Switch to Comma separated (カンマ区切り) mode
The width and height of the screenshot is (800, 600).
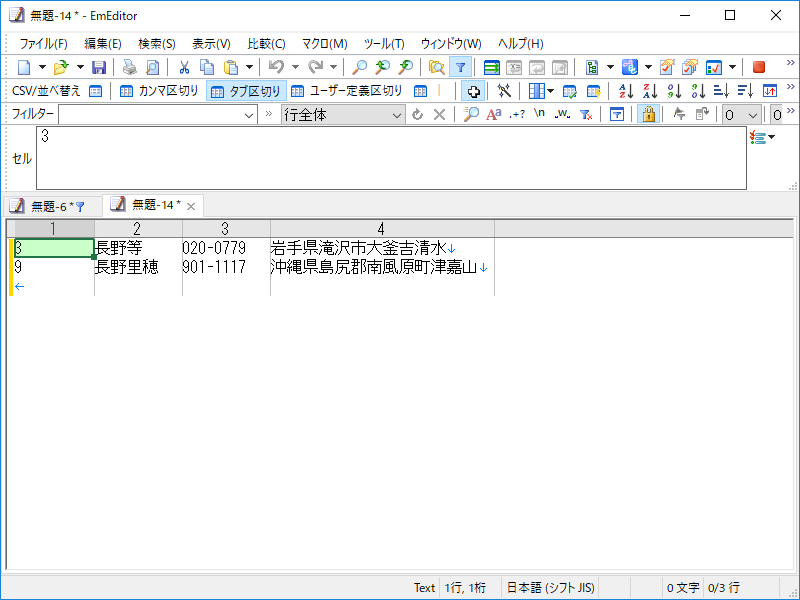[159, 91]
